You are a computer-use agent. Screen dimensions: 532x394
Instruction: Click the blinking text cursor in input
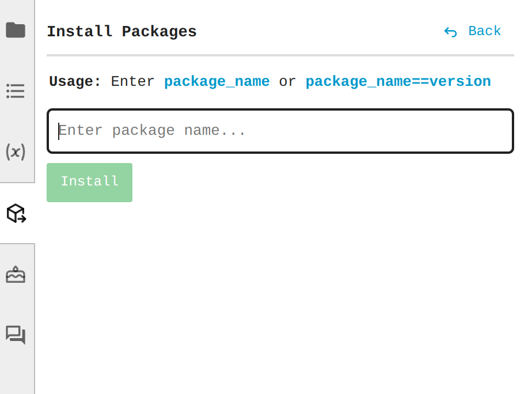pyautogui.click(x=59, y=131)
